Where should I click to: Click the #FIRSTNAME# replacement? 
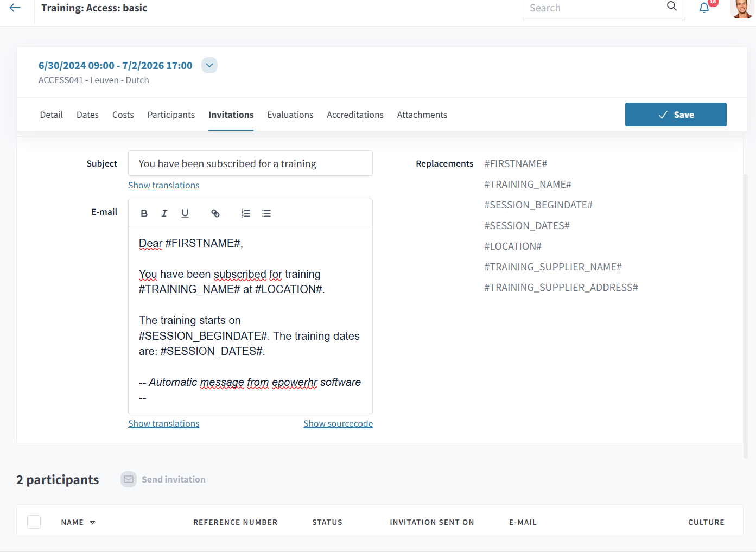point(516,163)
